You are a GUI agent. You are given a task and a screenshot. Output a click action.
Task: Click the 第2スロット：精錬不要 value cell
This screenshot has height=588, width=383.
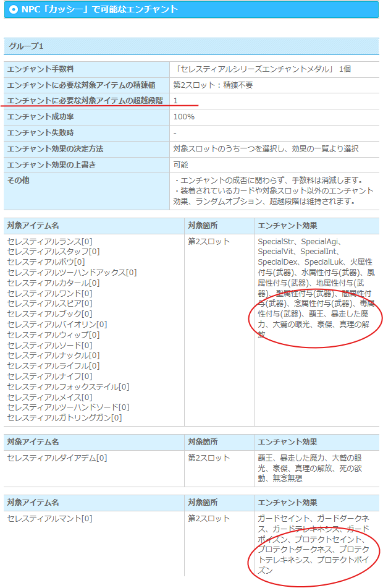213,85
